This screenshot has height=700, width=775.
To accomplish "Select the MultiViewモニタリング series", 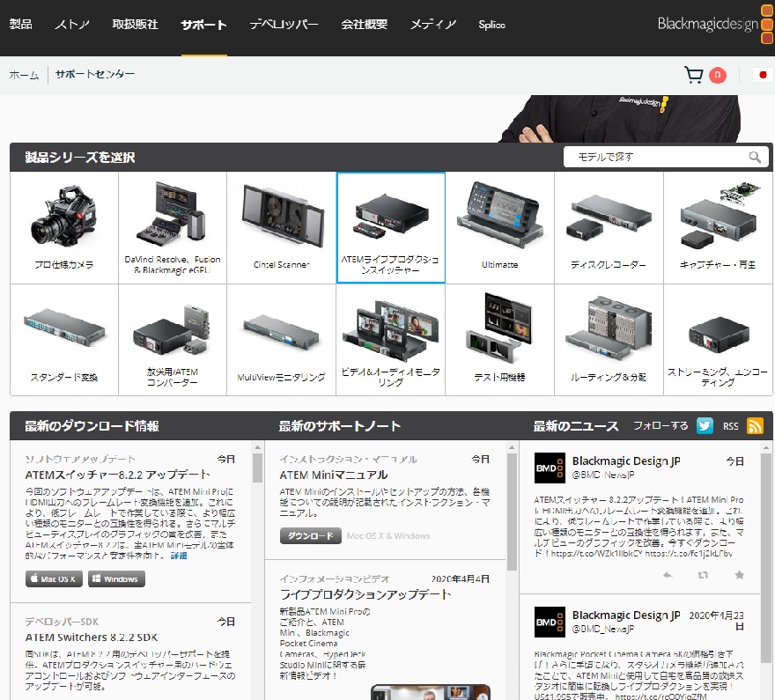I will (x=281, y=340).
